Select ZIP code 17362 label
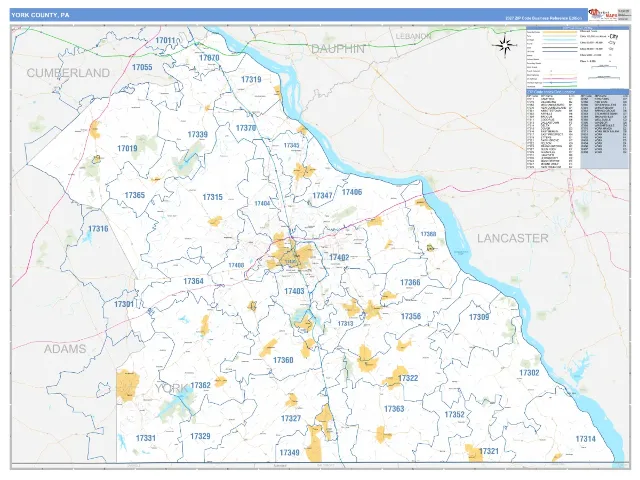640x480 pixels. pos(200,385)
